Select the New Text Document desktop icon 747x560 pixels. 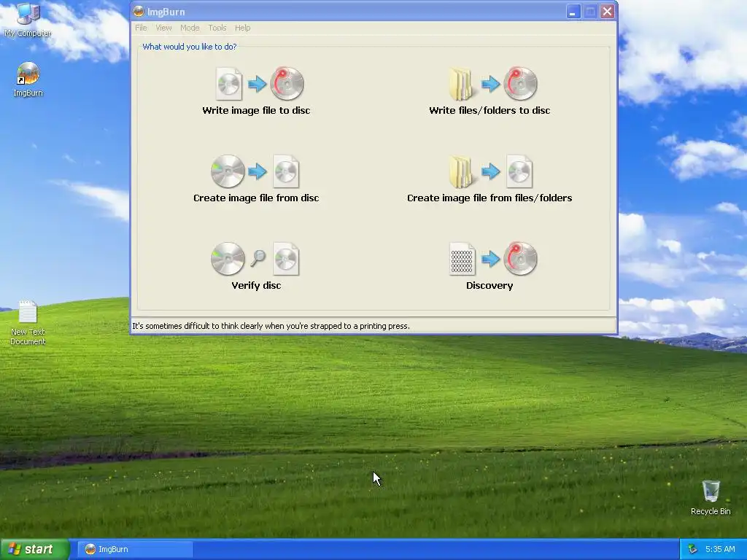tap(28, 323)
